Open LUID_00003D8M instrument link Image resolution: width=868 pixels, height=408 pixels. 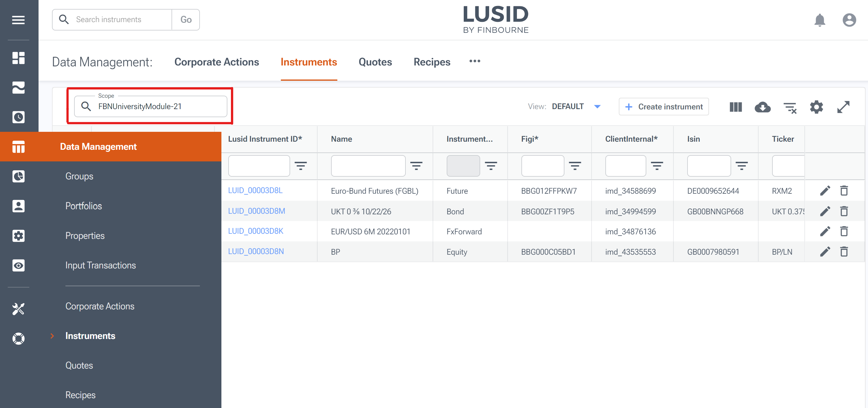point(256,211)
